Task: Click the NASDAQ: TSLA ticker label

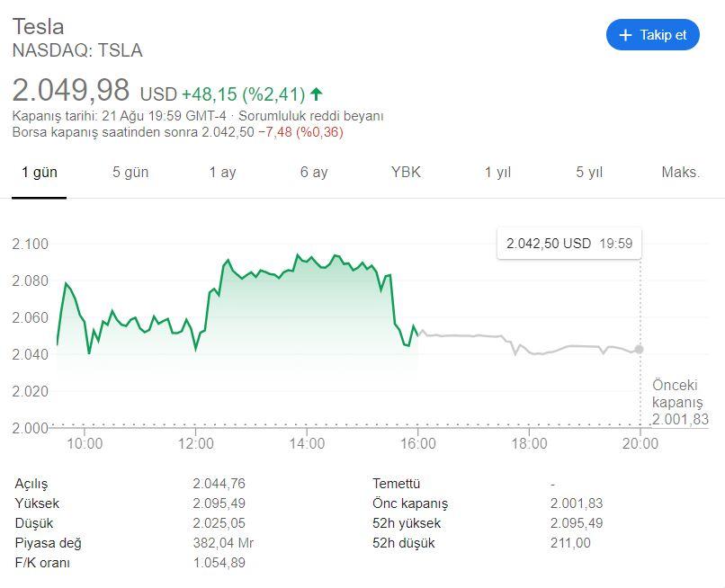Action: pyautogui.click(x=76, y=51)
